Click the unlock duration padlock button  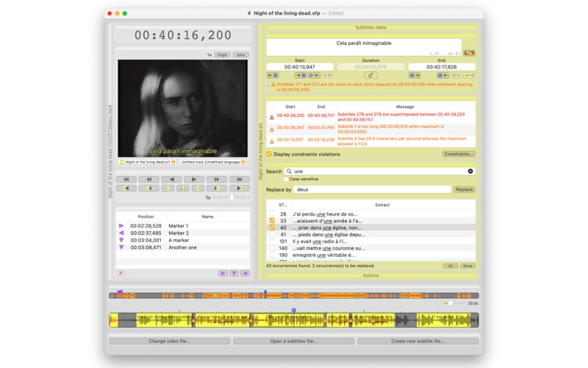[370, 75]
